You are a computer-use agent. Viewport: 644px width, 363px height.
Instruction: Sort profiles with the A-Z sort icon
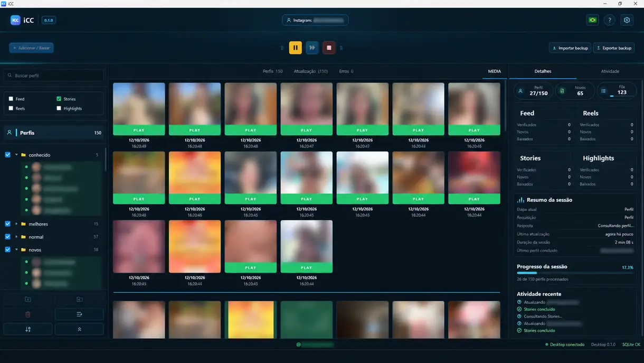pos(28,329)
